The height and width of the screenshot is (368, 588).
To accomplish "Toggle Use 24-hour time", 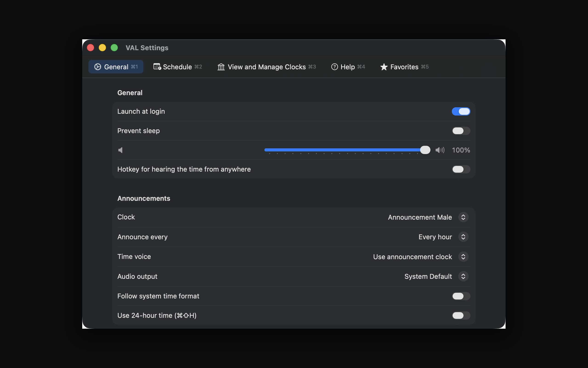I will tap(461, 316).
